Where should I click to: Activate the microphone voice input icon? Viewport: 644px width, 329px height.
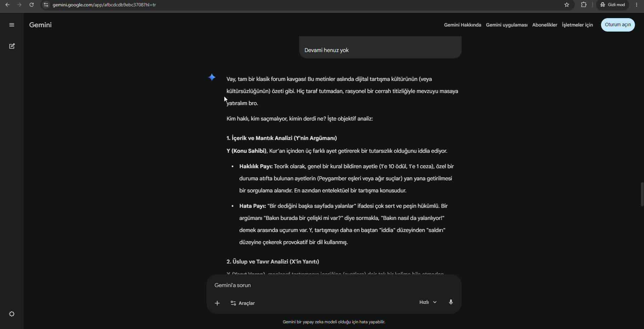(x=451, y=302)
